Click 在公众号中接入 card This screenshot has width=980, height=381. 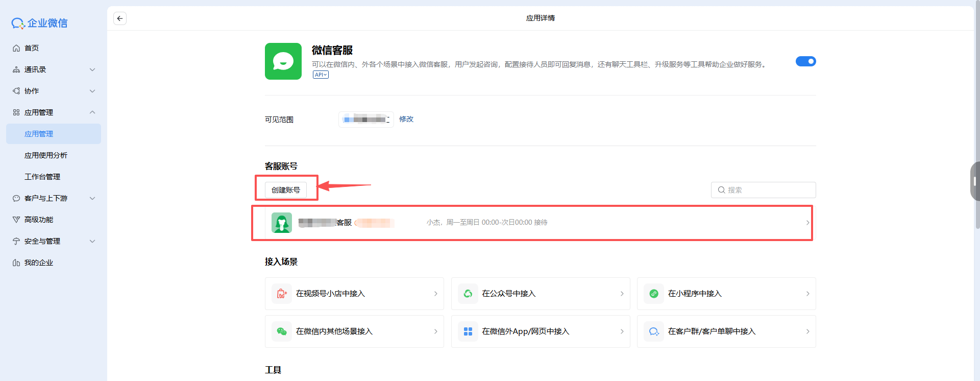click(x=541, y=294)
